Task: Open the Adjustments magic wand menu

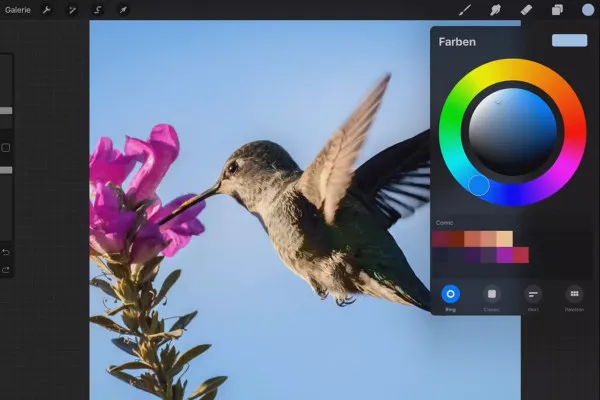Action: coord(72,10)
